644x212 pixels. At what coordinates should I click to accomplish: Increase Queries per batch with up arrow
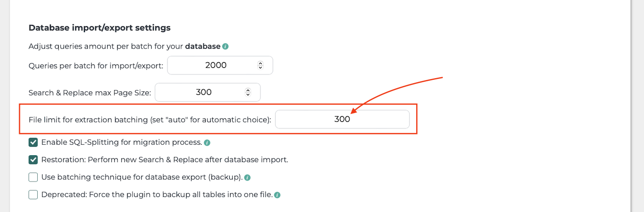261,63
